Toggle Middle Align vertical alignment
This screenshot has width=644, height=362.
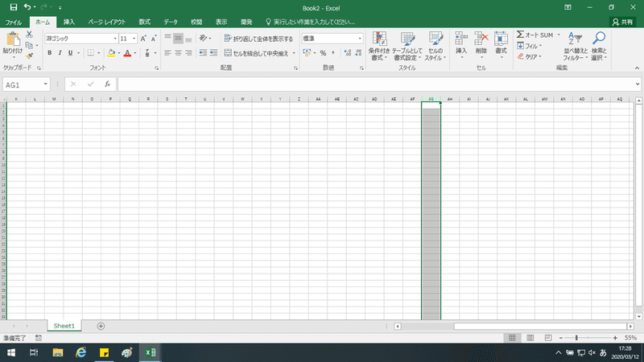tap(178, 39)
